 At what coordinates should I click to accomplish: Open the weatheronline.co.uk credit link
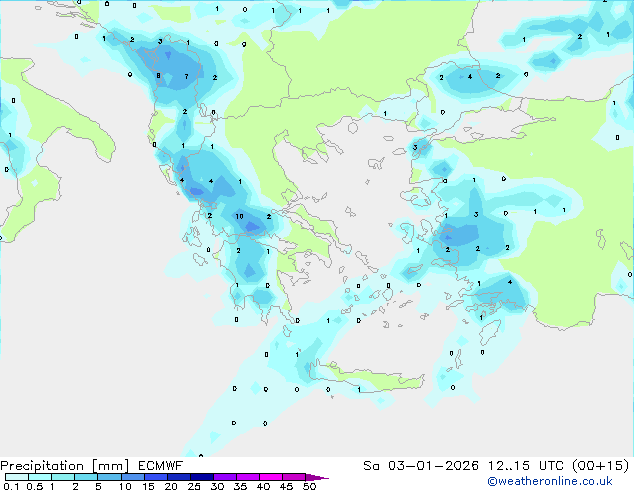[550, 481]
